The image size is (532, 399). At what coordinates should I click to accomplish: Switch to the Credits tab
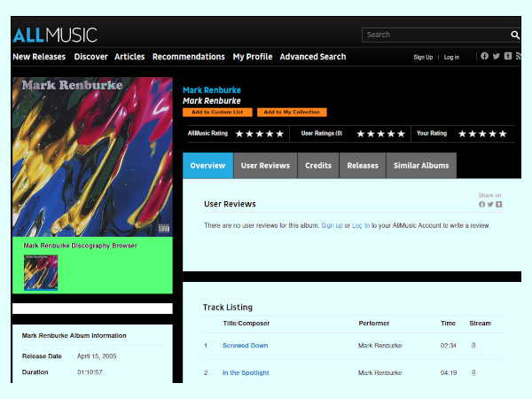pyautogui.click(x=318, y=166)
